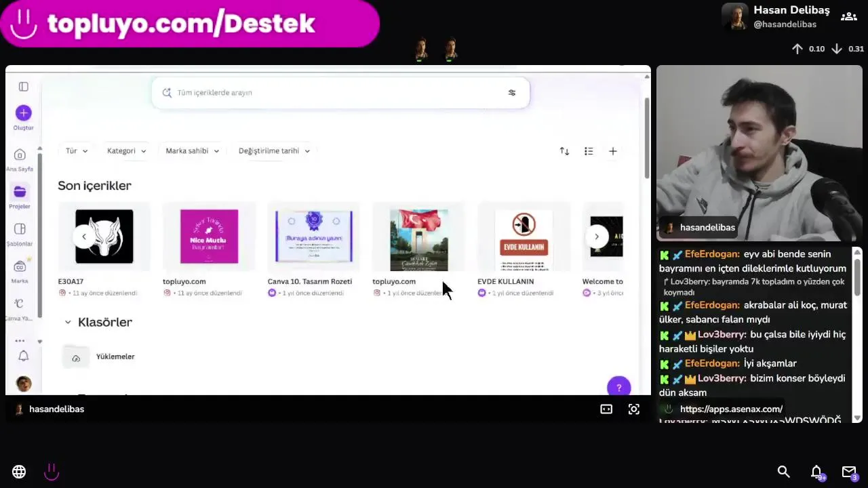This screenshot has height=488, width=868.
Task: Open the search magnifier at bottom right
Action: point(784,472)
